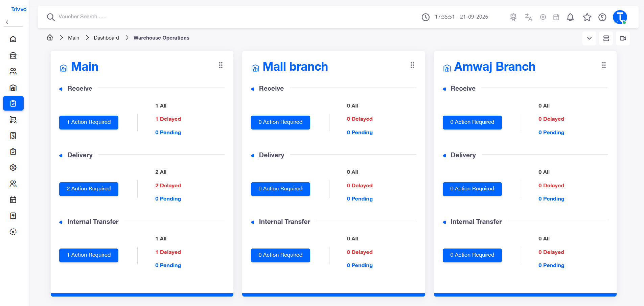This screenshot has height=306, width=644.
Task: Click the Mall branch card title
Action: (x=295, y=67)
